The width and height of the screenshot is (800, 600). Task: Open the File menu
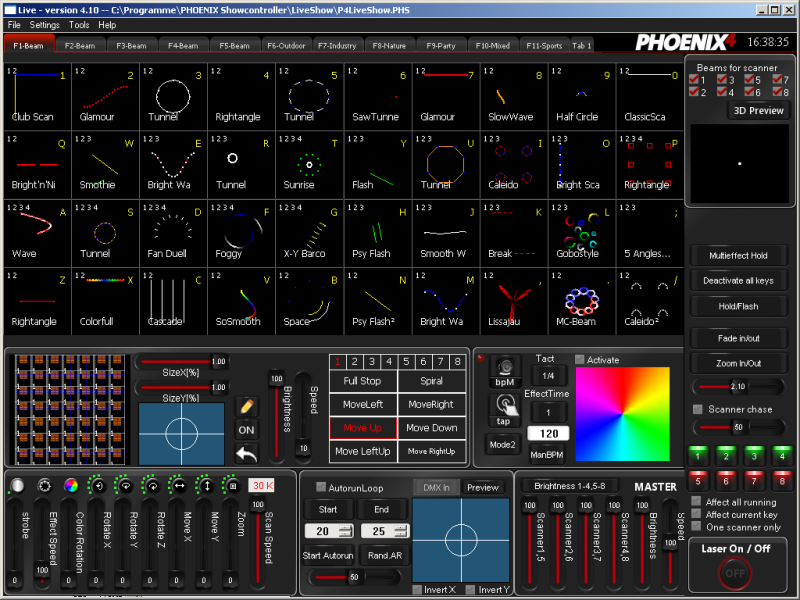point(14,25)
